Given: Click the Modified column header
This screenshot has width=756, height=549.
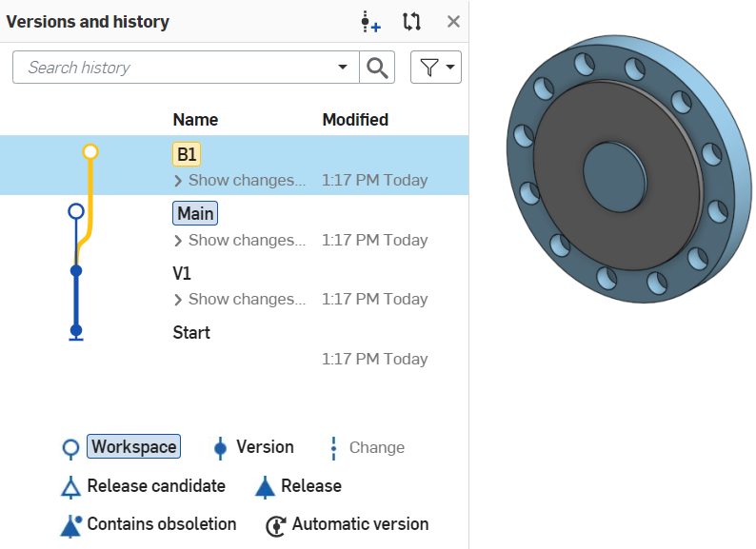Looking at the screenshot, I should [x=355, y=120].
